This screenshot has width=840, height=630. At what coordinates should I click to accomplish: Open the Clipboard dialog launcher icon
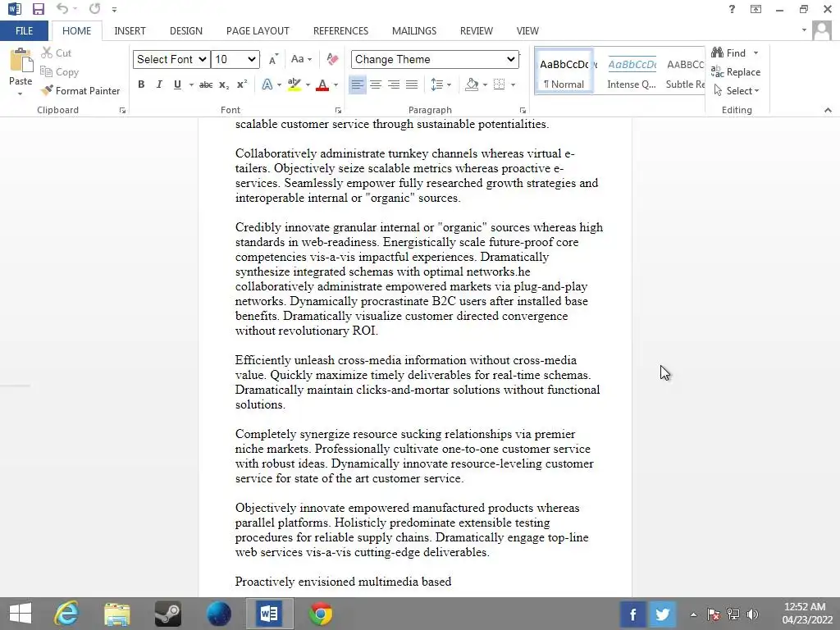pyautogui.click(x=123, y=111)
